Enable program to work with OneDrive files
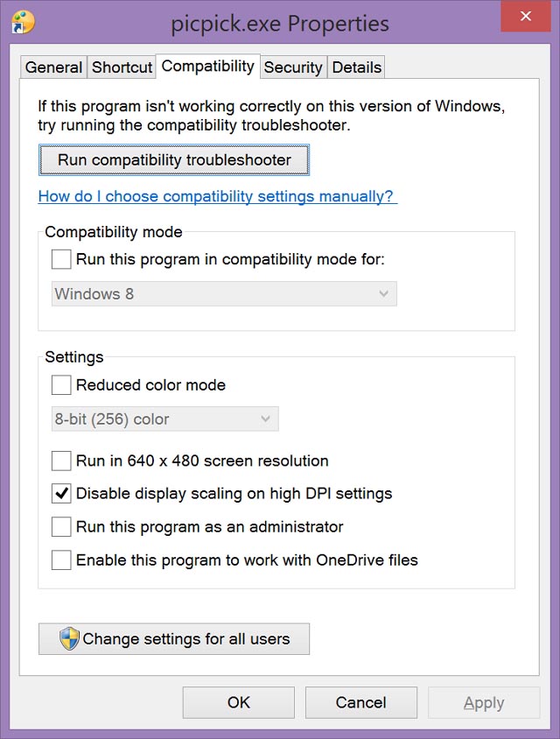This screenshot has width=560, height=739. click(x=60, y=560)
